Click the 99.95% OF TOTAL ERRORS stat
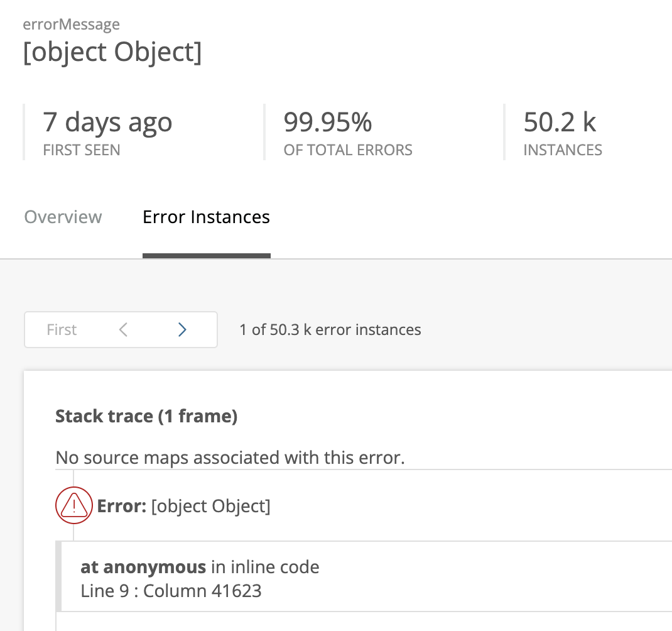 348,132
